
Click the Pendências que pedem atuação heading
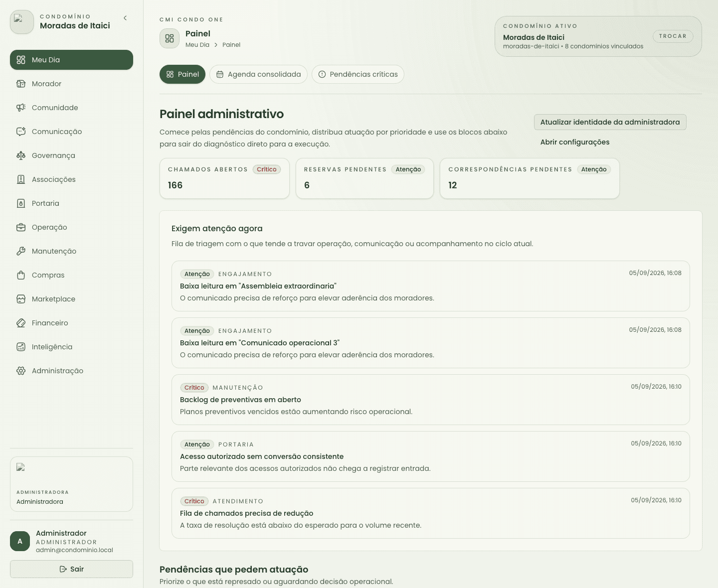(x=234, y=570)
